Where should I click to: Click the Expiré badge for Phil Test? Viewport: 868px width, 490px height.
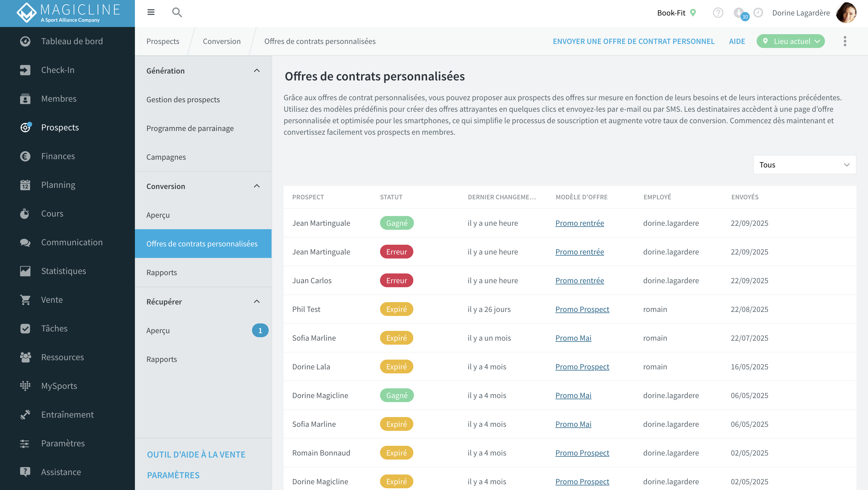(397, 309)
